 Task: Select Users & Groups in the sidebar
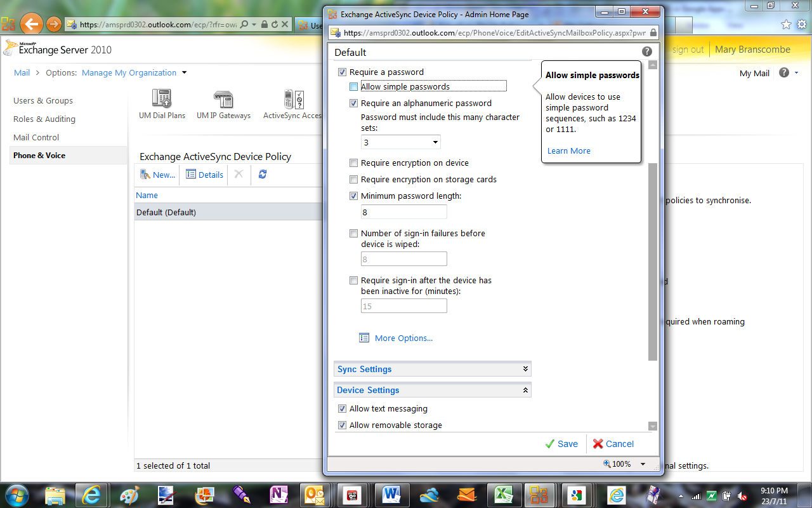[x=43, y=100]
